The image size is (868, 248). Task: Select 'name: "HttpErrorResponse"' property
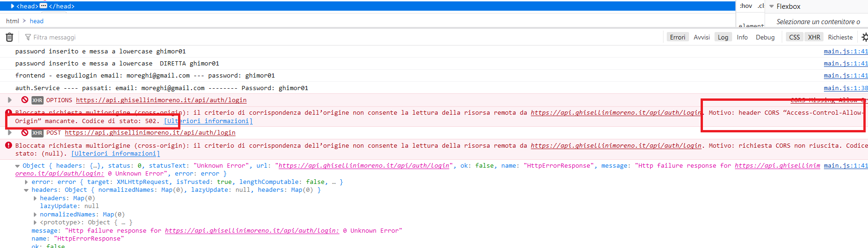(78, 238)
